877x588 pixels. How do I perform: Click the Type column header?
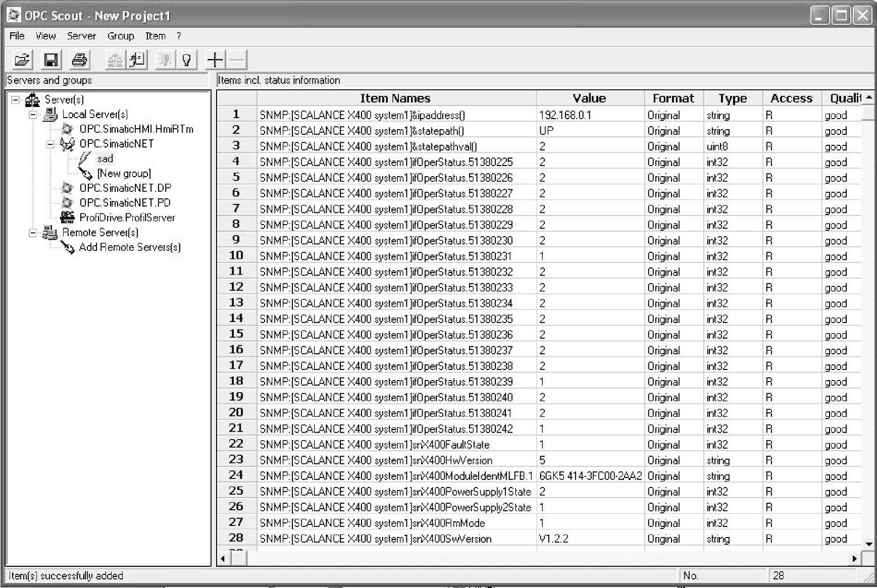[x=733, y=98]
